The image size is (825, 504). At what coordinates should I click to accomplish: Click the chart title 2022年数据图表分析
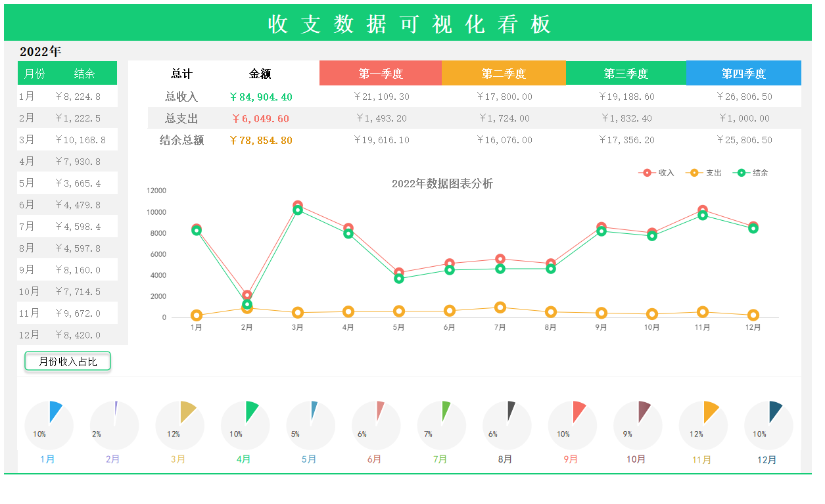pyautogui.click(x=443, y=185)
